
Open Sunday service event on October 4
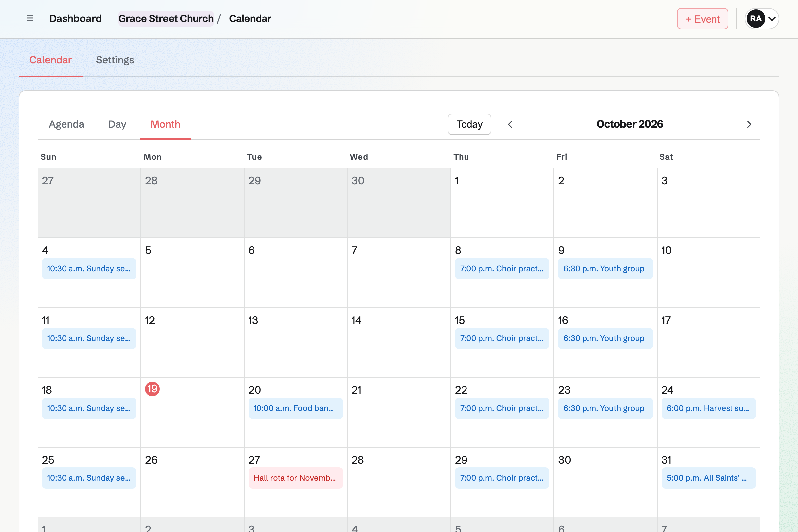pyautogui.click(x=89, y=269)
